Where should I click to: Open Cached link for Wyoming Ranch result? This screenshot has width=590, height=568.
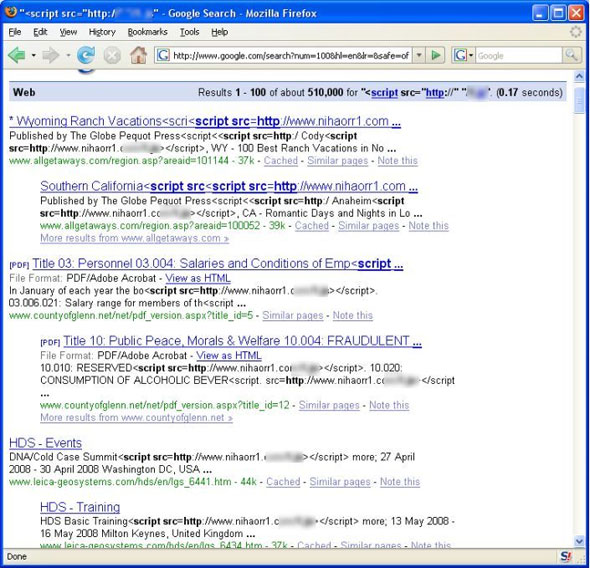281,161
